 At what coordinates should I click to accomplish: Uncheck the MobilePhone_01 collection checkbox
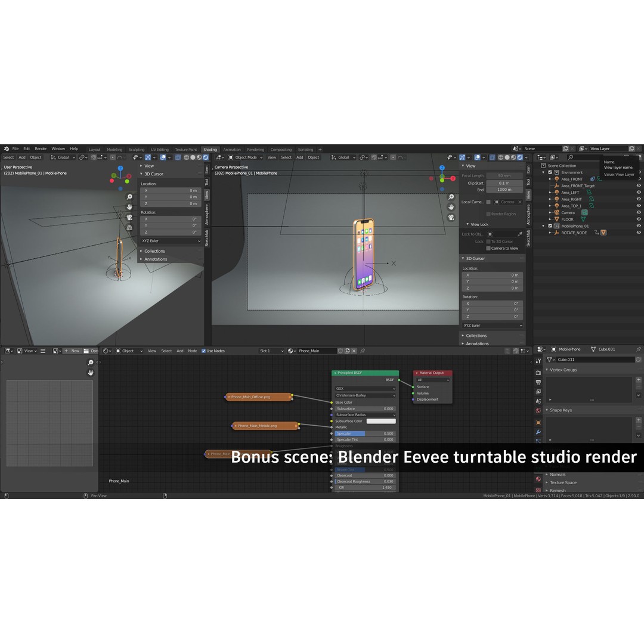550,226
